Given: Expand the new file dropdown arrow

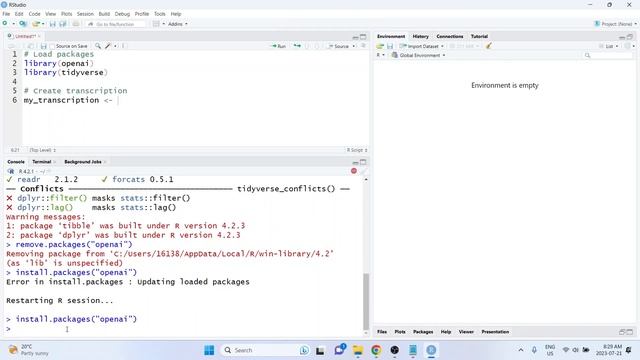Looking at the screenshot, I should tap(13, 24).
